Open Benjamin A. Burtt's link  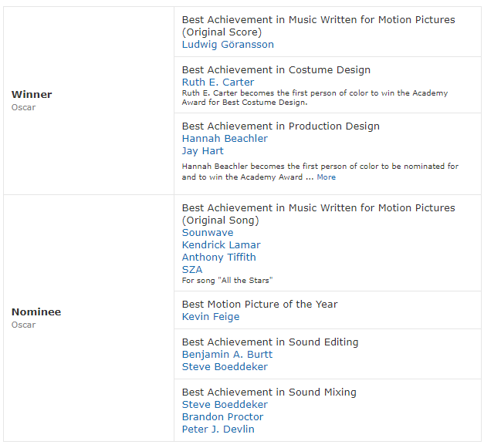coord(227,355)
